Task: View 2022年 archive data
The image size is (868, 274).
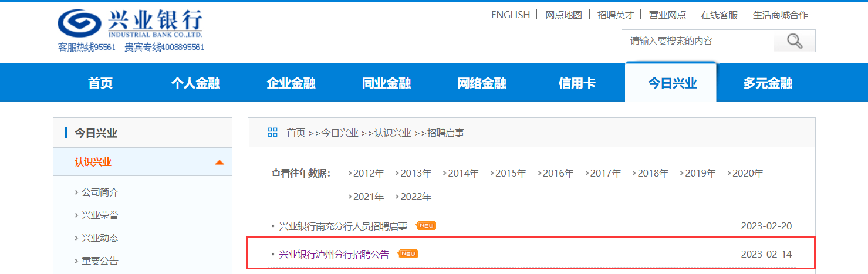Action: [x=416, y=197]
